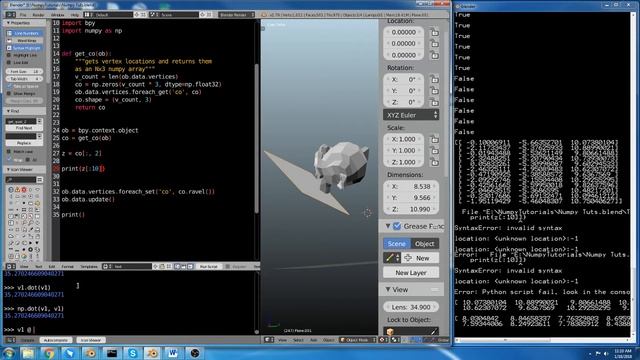
Task: Lock the Scale X value
Action: [434, 139]
